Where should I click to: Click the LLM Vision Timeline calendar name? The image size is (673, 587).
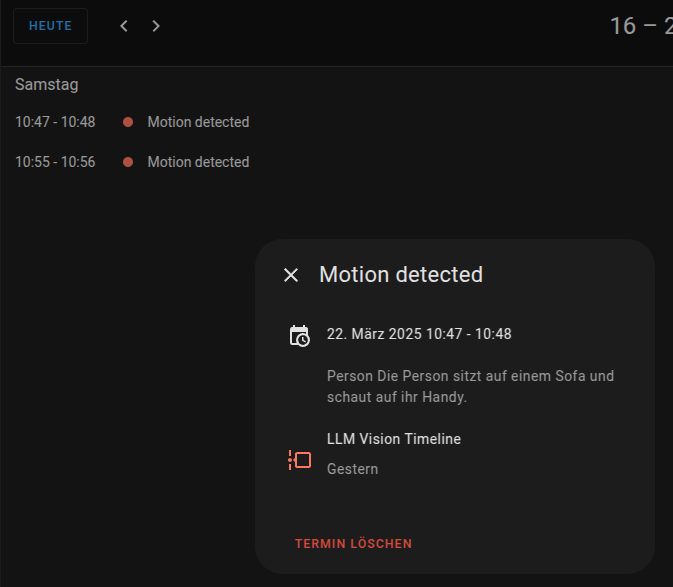point(394,439)
